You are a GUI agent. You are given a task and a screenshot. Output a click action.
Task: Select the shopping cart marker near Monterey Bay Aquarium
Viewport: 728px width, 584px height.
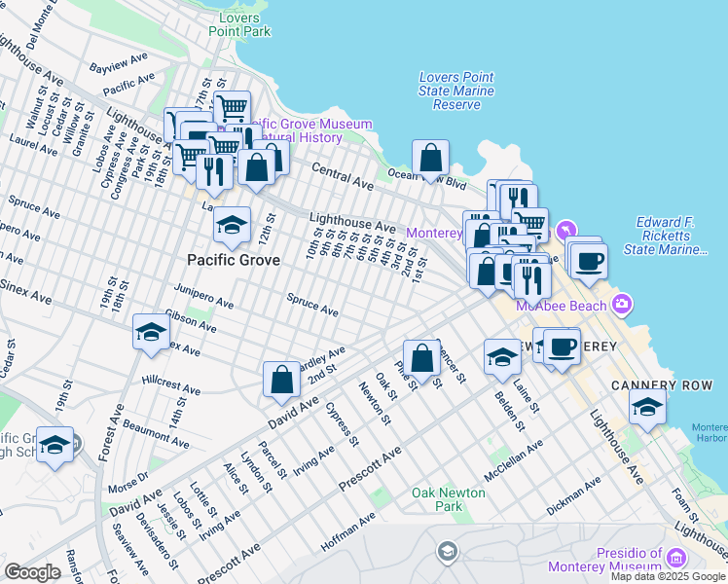[529, 223]
